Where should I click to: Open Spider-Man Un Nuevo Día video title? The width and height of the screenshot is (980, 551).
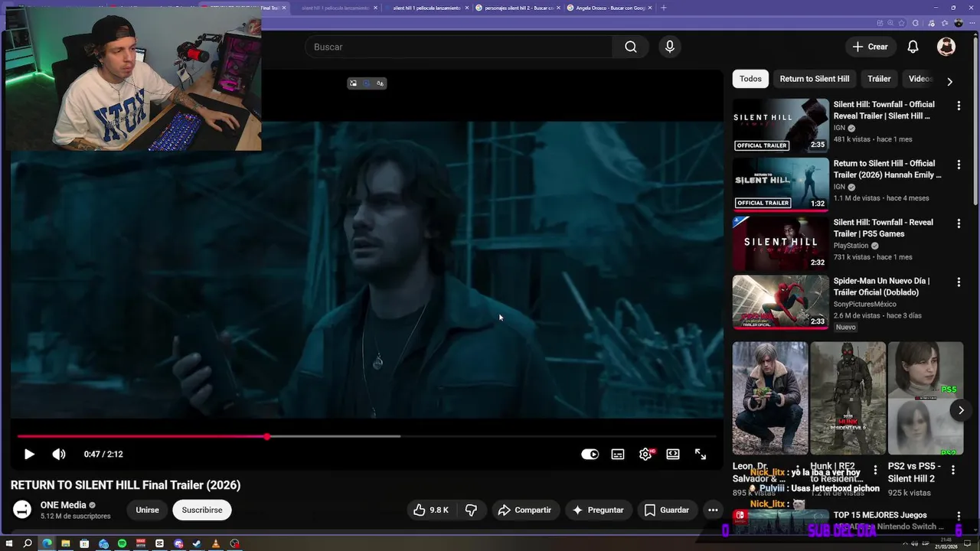tap(881, 286)
